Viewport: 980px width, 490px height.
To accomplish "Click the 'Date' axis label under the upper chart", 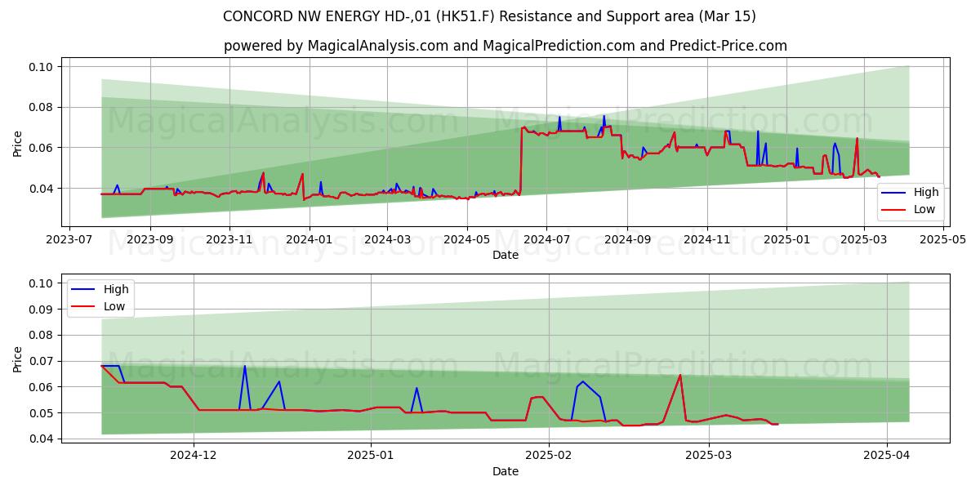I will click(506, 255).
